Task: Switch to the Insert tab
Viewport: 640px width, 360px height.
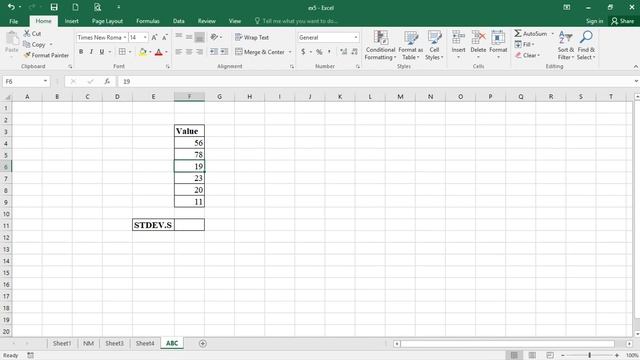Action: point(71,21)
